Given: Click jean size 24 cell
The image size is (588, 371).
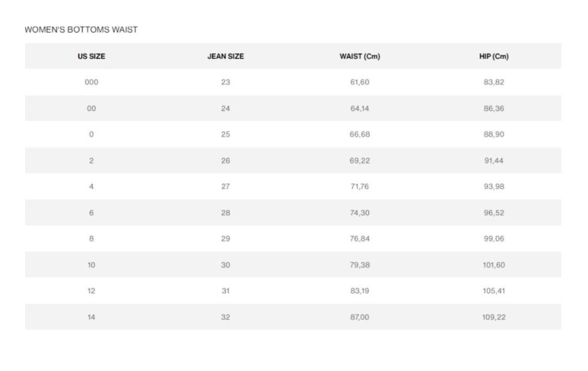Looking at the screenshot, I should coord(225,108).
